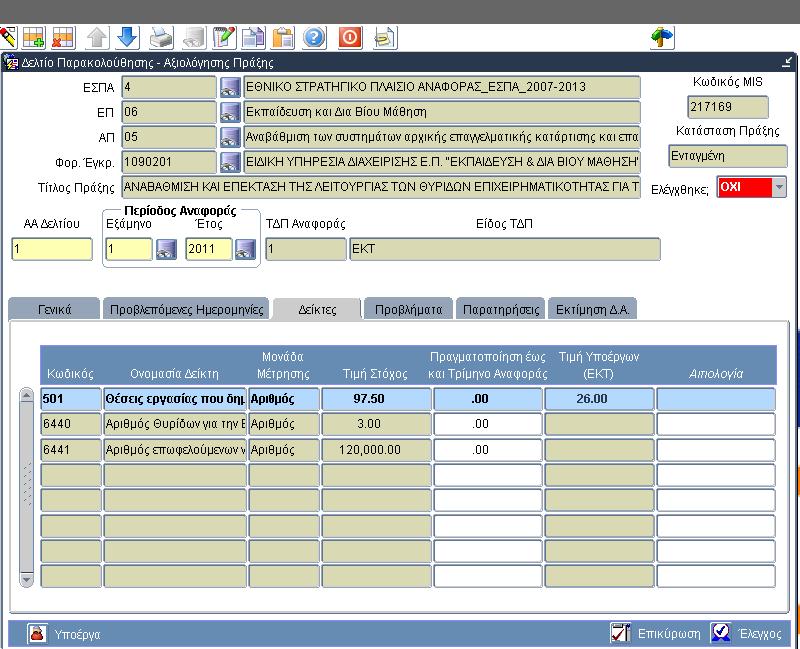800x649 pixels.
Task: Open lookup list next to Φορ. Έγκρ. field
Action: click(230, 162)
